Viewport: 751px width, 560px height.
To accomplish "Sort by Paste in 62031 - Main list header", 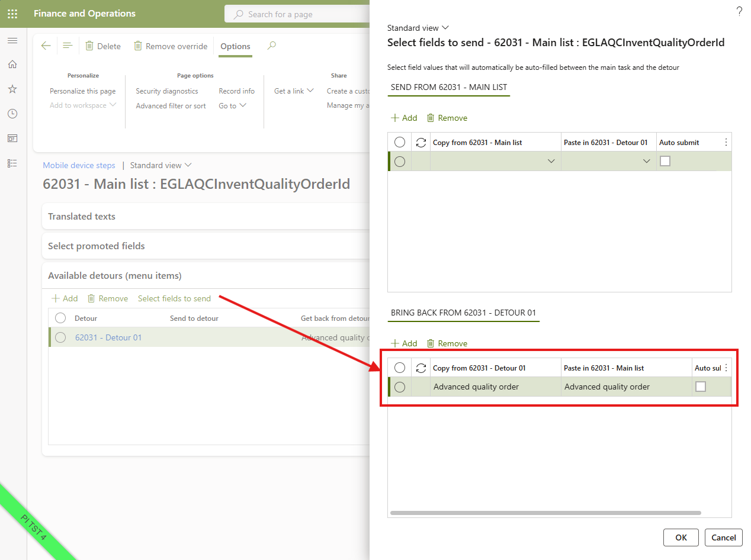I will tap(604, 368).
